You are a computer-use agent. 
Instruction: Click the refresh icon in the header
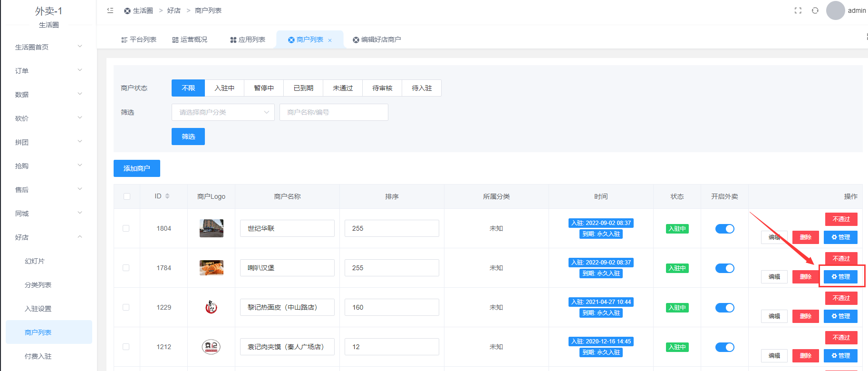point(815,10)
